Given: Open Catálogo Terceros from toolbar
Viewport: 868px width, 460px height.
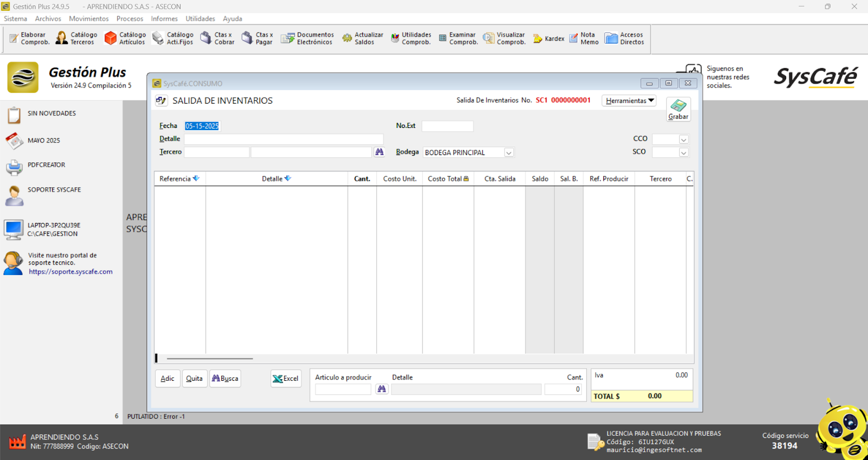Looking at the screenshot, I should [x=76, y=39].
